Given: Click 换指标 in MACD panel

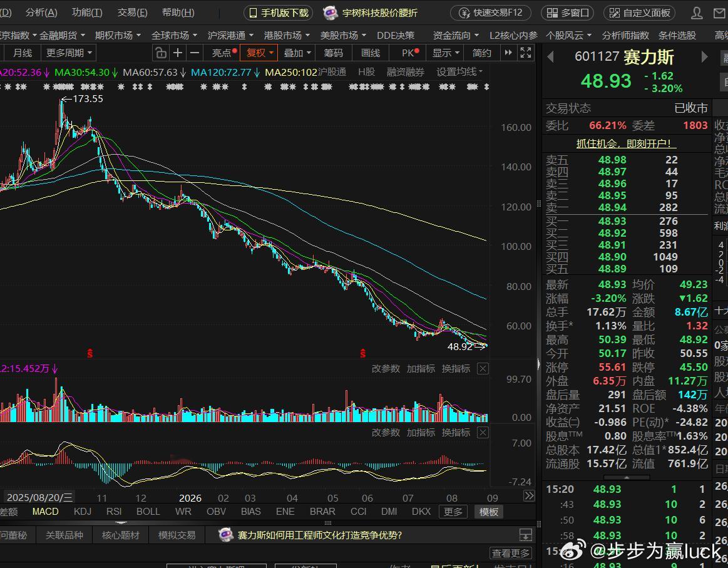Looking at the screenshot, I should 456,433.
